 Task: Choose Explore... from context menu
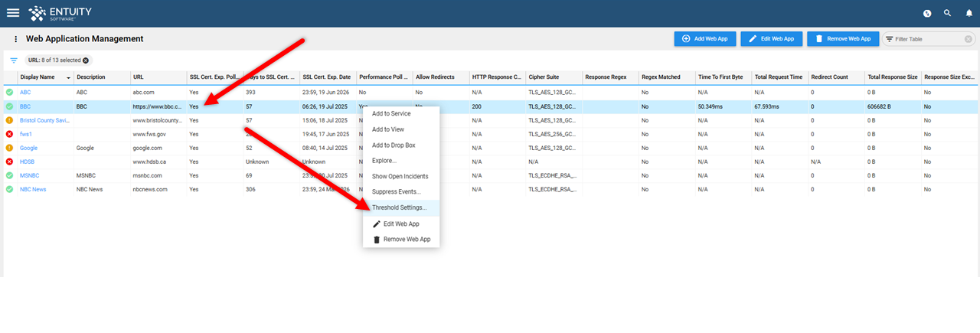(x=401, y=161)
